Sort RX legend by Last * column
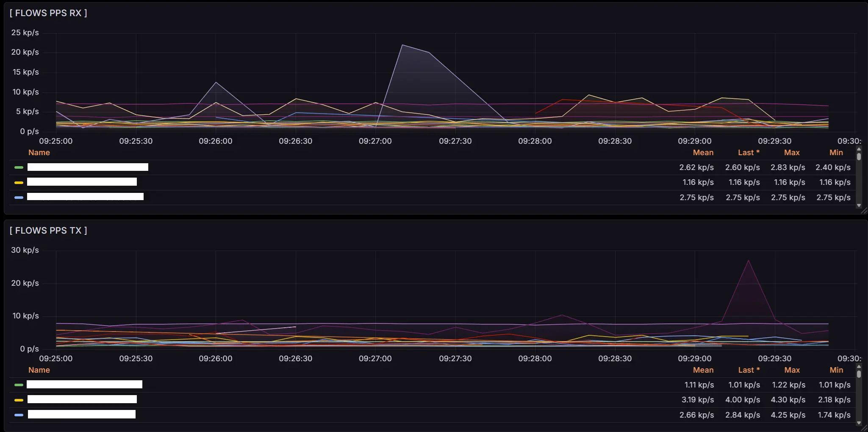868x432 pixels. (748, 153)
